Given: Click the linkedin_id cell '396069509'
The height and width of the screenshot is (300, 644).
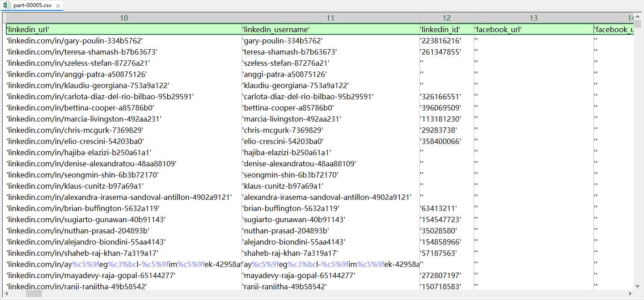Looking at the screenshot, I should 447,108.
